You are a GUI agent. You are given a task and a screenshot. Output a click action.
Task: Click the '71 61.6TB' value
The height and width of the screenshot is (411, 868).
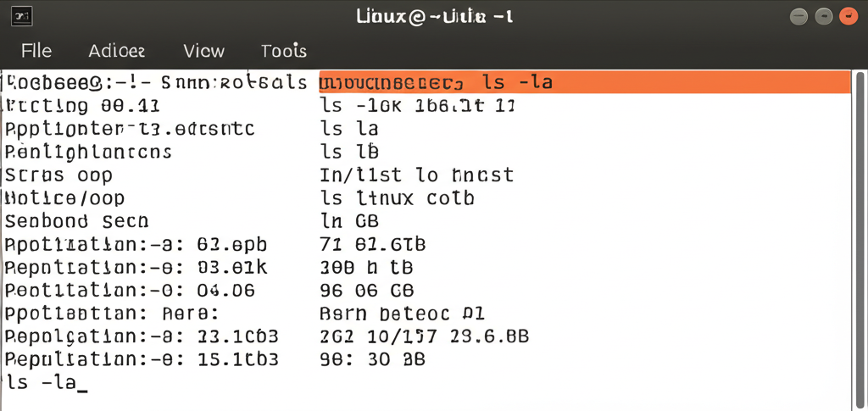pos(373,244)
